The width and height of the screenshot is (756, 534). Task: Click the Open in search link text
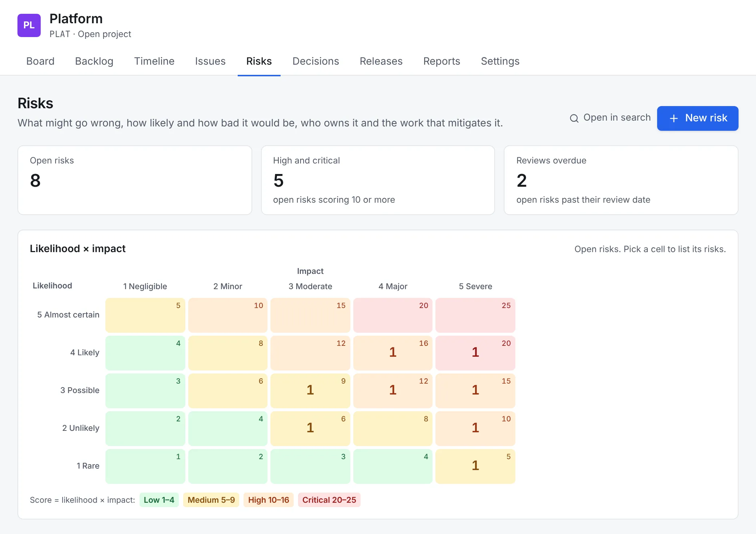pyautogui.click(x=617, y=118)
